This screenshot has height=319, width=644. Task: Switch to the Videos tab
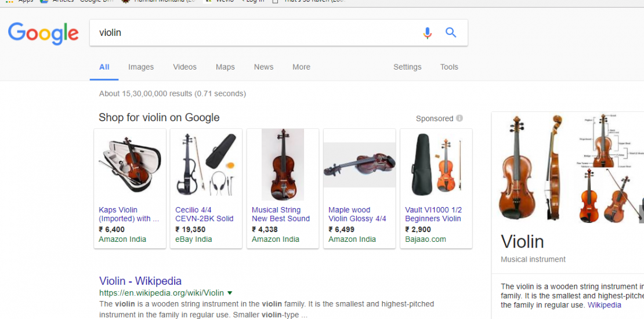pyautogui.click(x=184, y=67)
